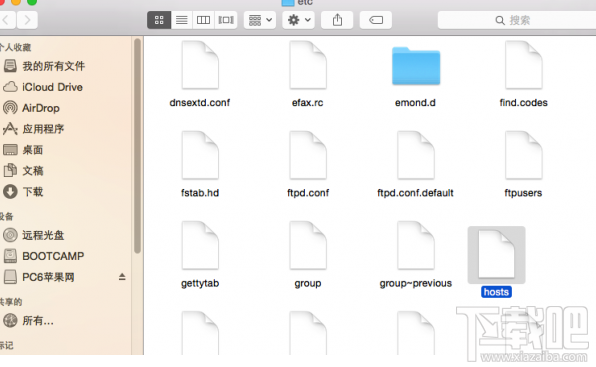Select the find.codes file icon
The width and height of the screenshot is (596, 367).
(523, 65)
